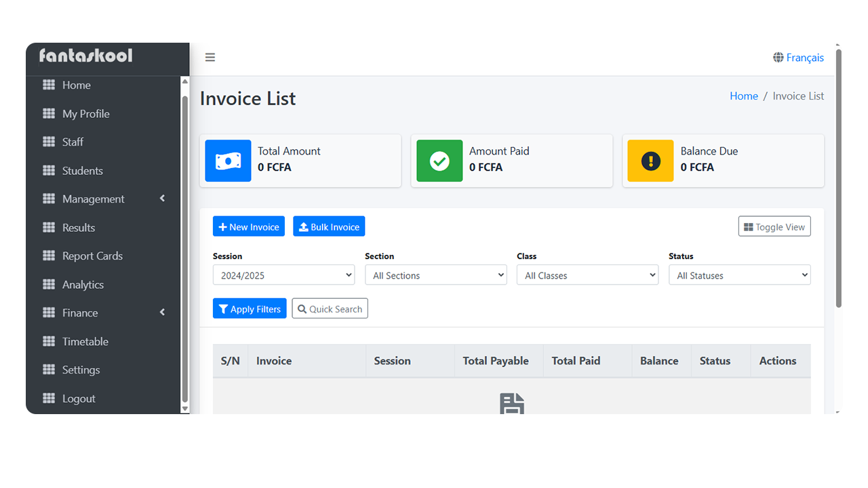Click the Quick Search button

point(330,308)
